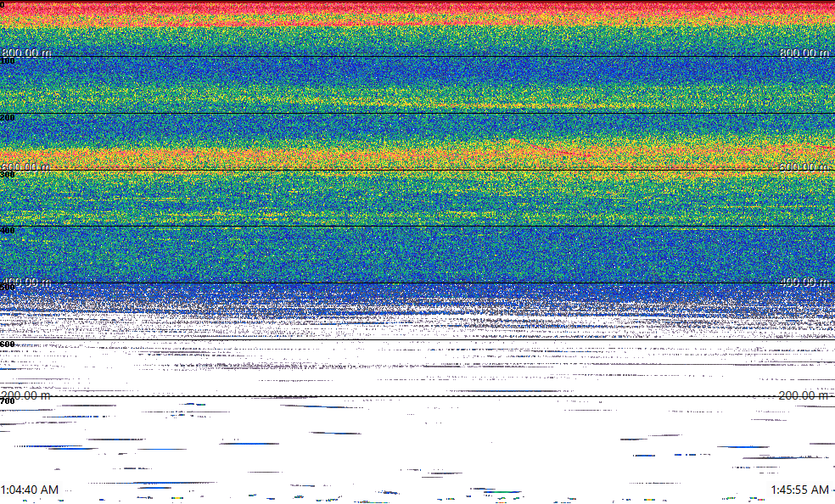Click the 200.00 m label above 1:45:55 AM
The image size is (835, 504).
[x=804, y=395]
